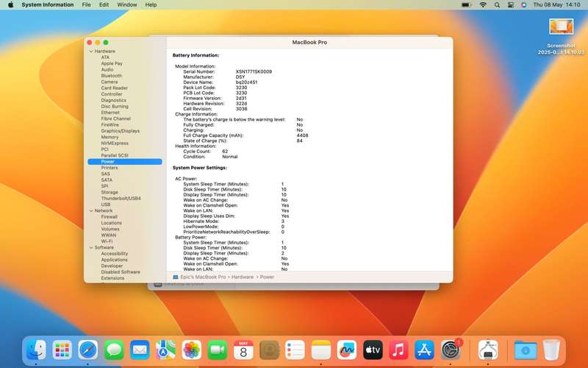588x368 pixels.
Task: Open the Edit menu
Action: (104, 5)
